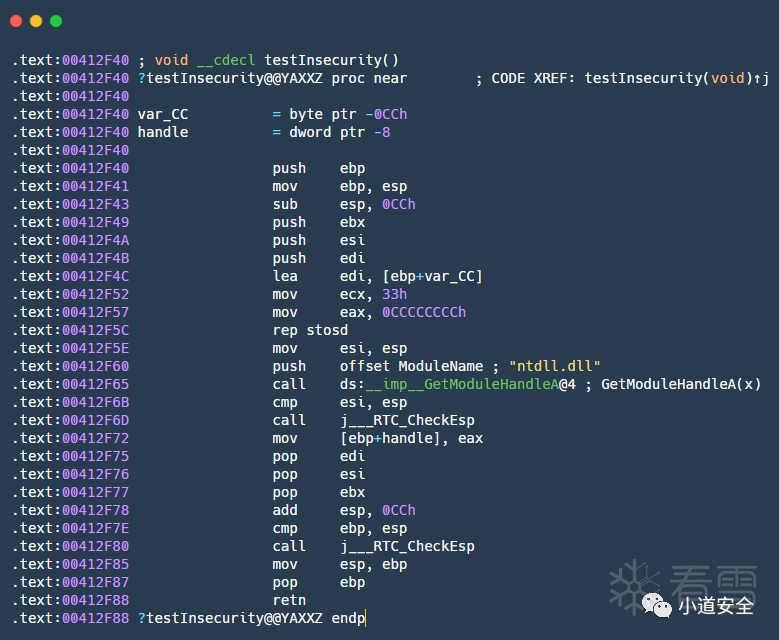Screen dimensions: 779x640
Task: Click the WeChat logo in the watermark
Action: [657, 605]
